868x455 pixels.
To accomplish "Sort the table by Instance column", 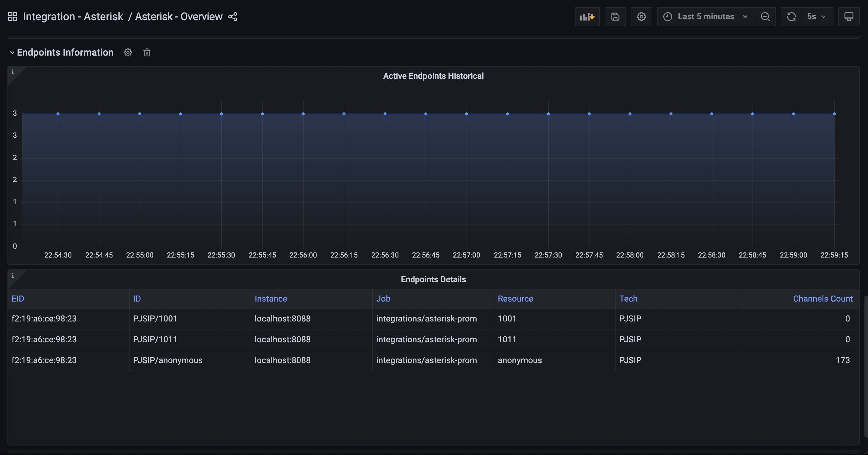I will (x=271, y=298).
